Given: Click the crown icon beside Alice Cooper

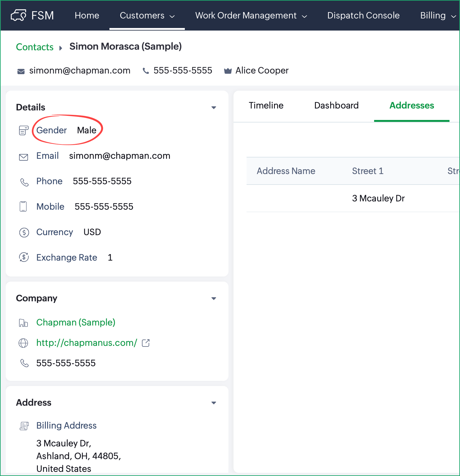Looking at the screenshot, I should [228, 71].
